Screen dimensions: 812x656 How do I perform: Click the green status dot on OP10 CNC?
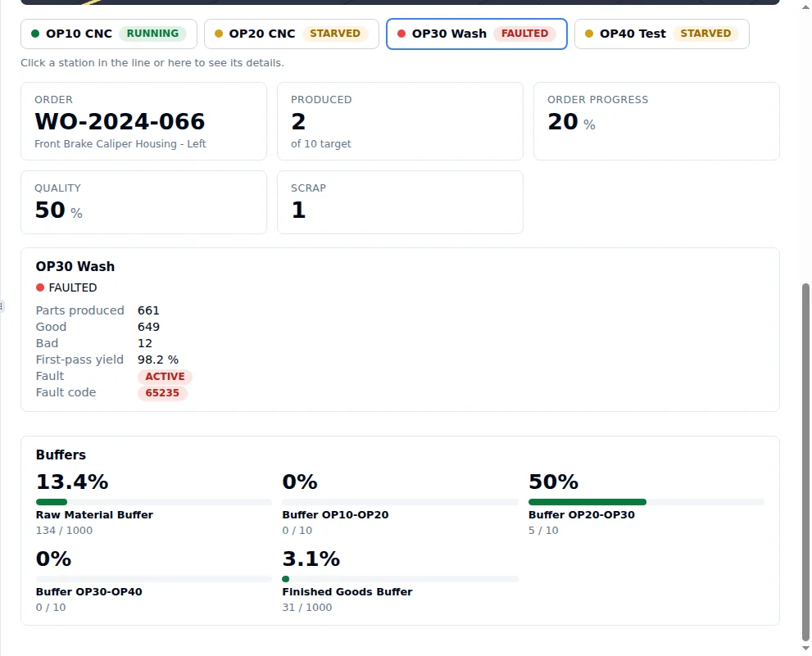(35, 34)
